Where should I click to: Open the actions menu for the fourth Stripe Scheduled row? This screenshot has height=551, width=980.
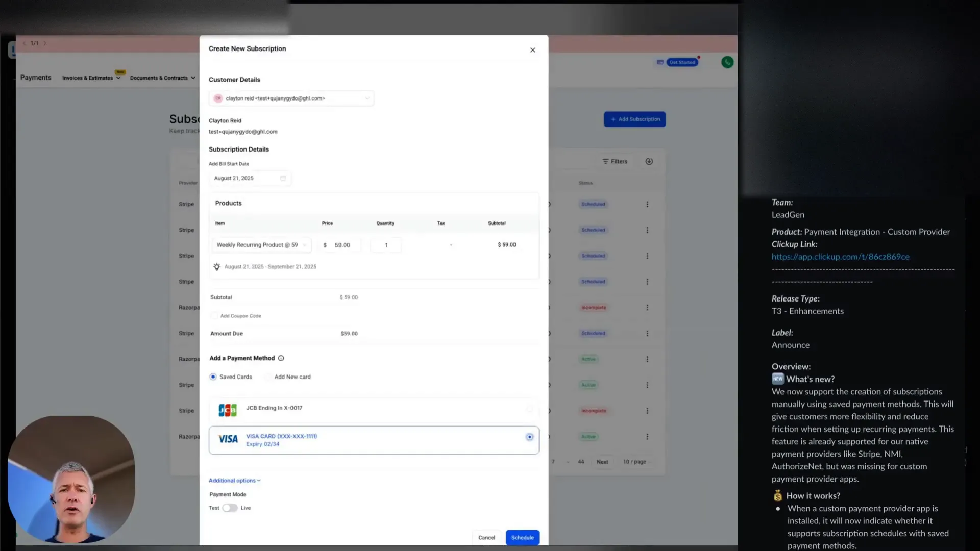[647, 282]
